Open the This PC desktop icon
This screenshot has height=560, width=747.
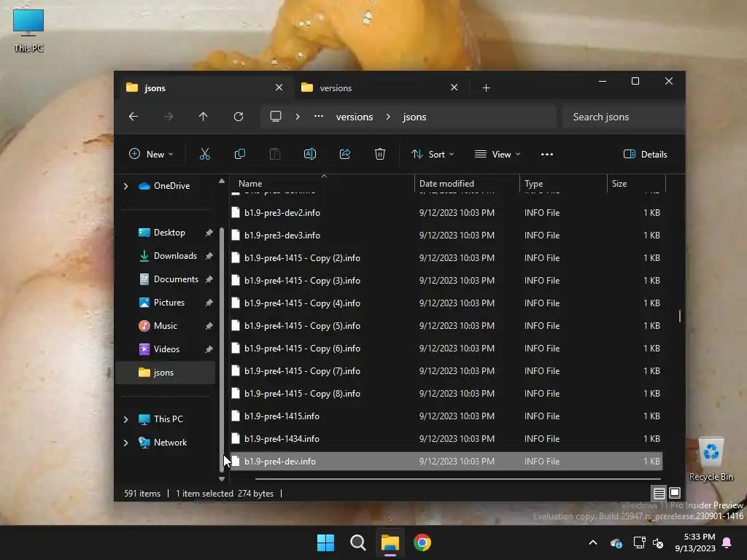28,30
